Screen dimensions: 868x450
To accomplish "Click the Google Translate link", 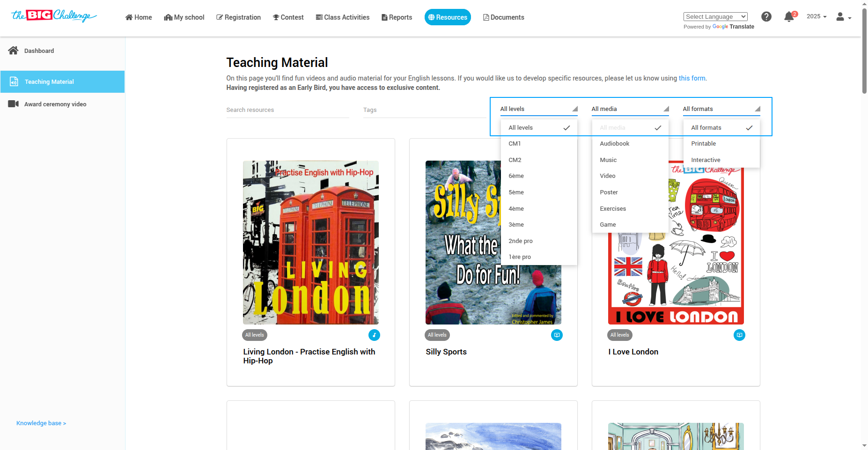I will pos(733,27).
